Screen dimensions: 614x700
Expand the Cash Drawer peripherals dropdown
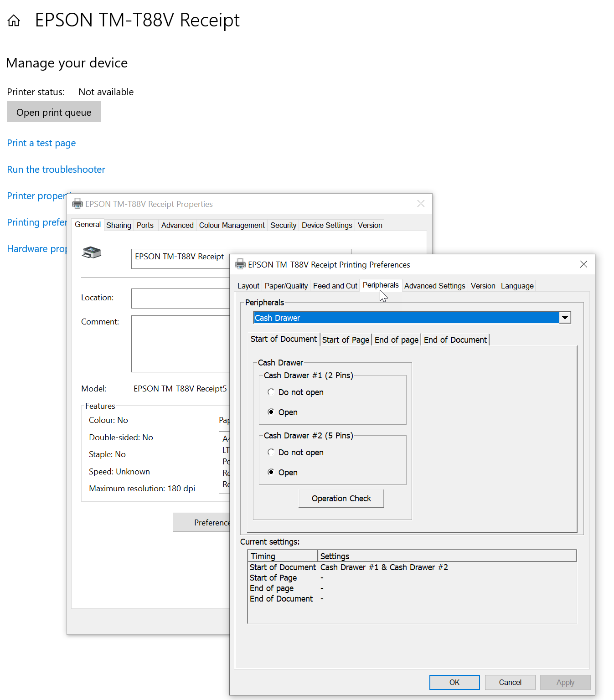coord(565,318)
